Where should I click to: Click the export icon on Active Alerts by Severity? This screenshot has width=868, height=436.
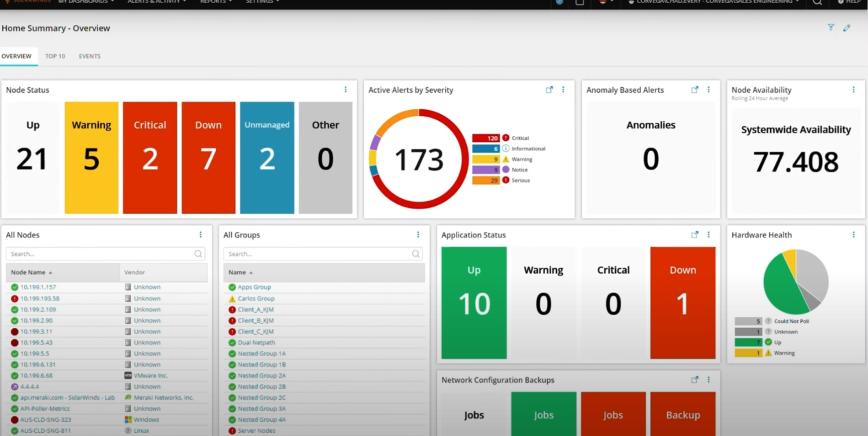[x=549, y=90]
